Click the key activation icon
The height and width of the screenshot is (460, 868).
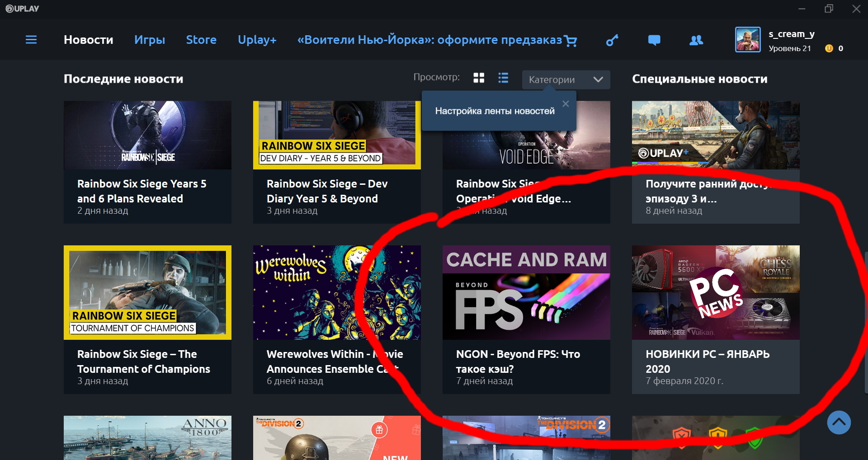tap(612, 41)
